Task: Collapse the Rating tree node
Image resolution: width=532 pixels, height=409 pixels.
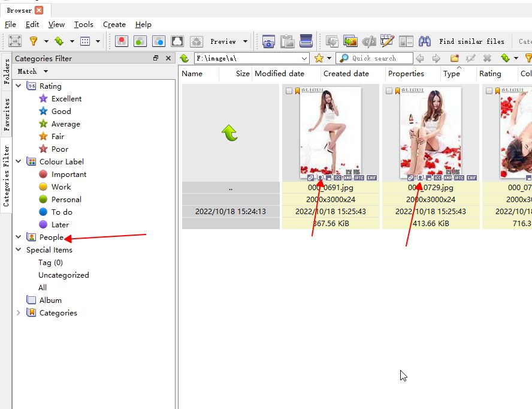Action: [x=18, y=86]
